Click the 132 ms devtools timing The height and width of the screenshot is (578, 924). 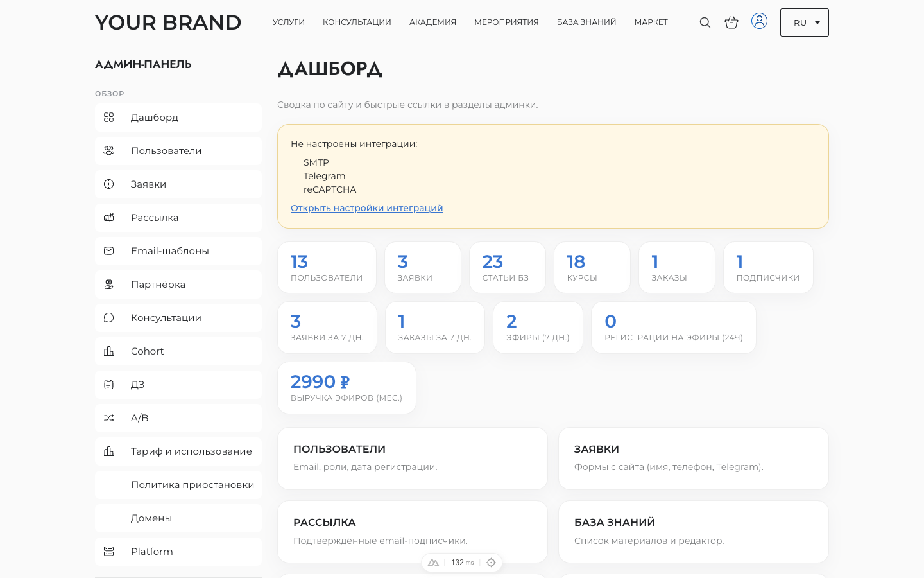point(462,563)
